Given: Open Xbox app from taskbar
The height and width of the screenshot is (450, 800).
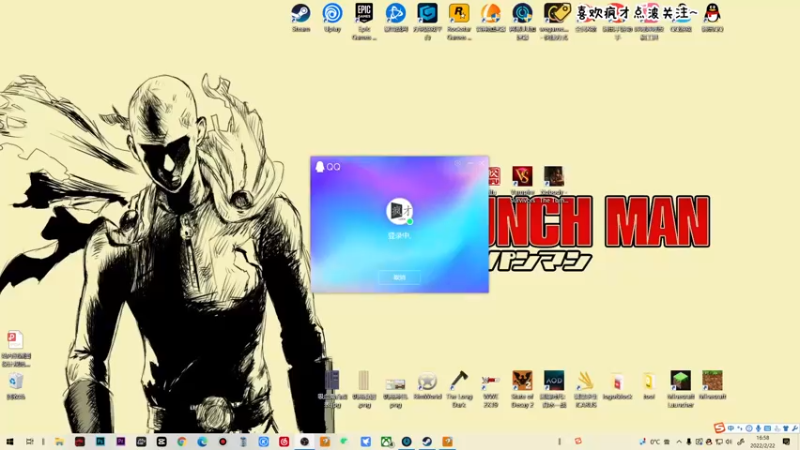Looking at the screenshot, I should (386, 442).
